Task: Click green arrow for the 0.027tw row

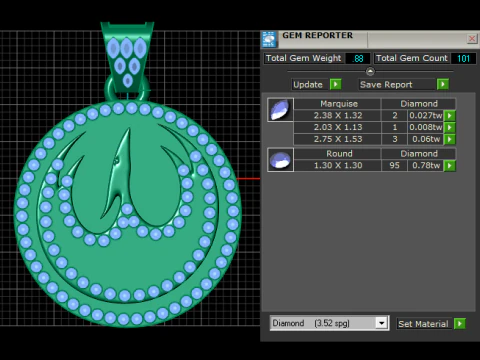Action: click(x=450, y=116)
